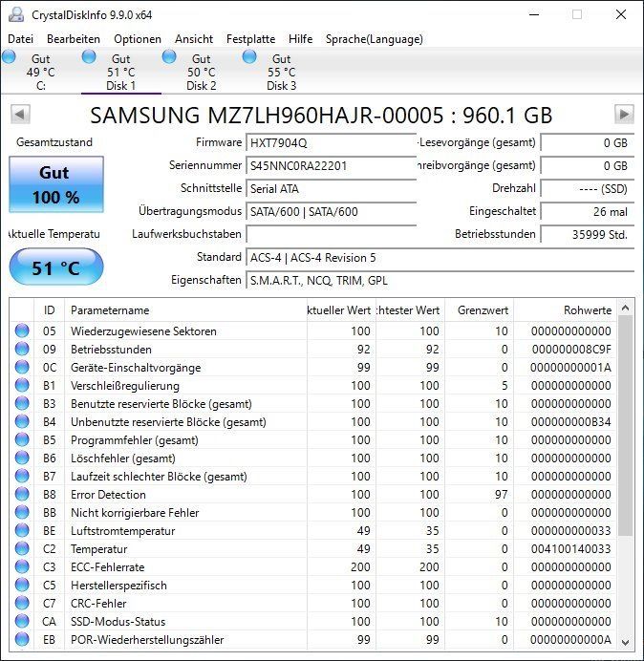Image resolution: width=644 pixels, height=661 pixels.
Task: Click status orb for Verschleißregulierung row
Action: (x=22, y=385)
